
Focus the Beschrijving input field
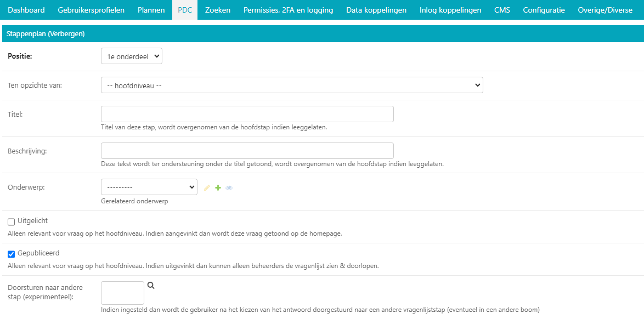[247, 151]
